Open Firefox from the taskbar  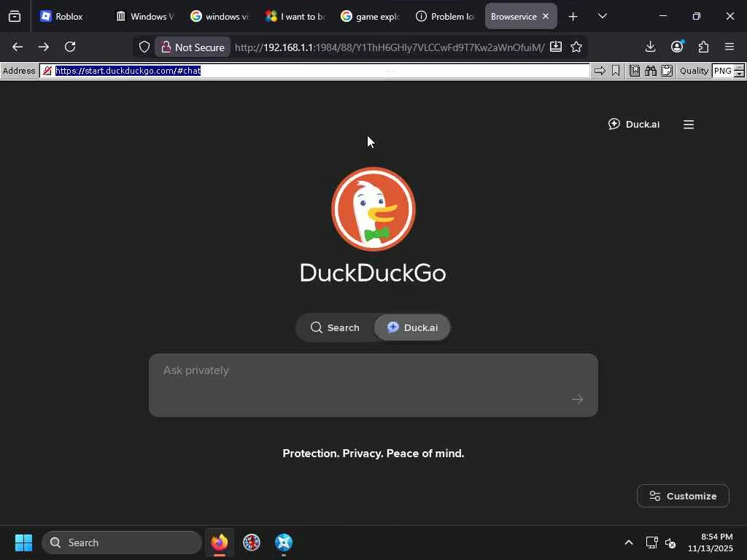click(220, 542)
